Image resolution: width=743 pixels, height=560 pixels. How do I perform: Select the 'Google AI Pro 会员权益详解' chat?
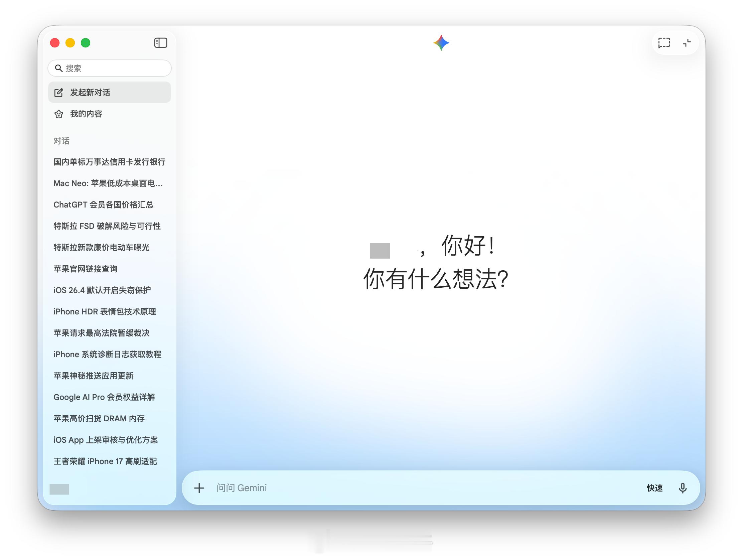105,397
